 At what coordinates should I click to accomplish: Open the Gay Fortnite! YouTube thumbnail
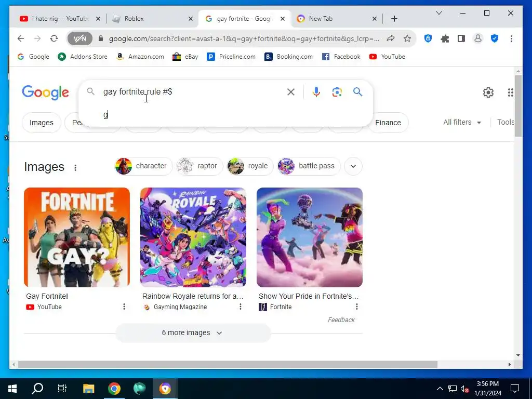click(x=77, y=237)
